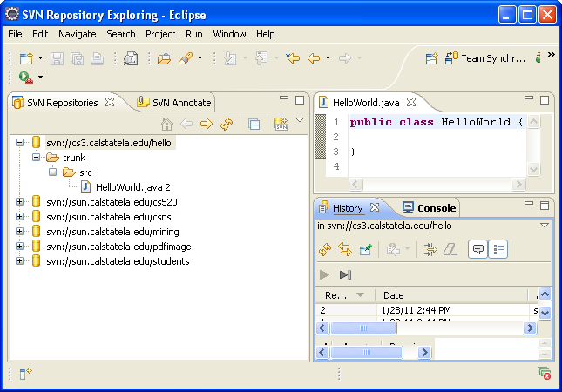The height and width of the screenshot is (392, 562).
Task: Expand the svn://sun.calstatela.edu/csns repository
Action: coord(19,216)
